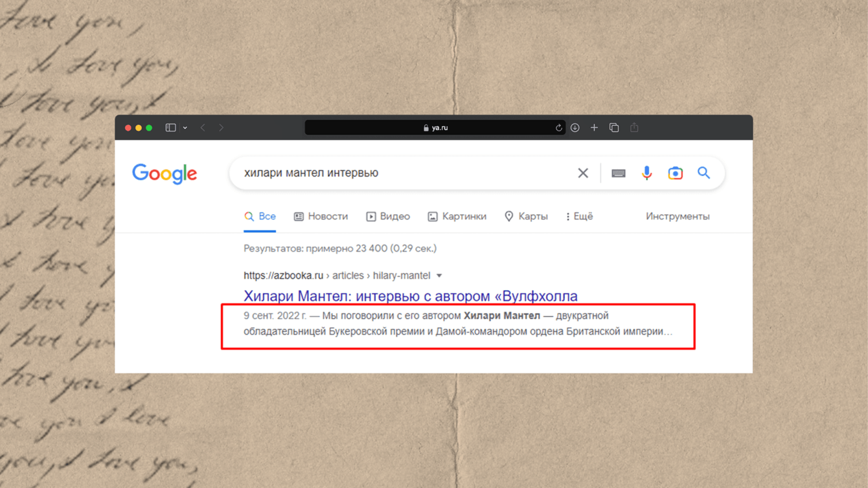Click the Share icon in toolbar
Image resolution: width=868 pixels, height=488 pixels.
634,128
